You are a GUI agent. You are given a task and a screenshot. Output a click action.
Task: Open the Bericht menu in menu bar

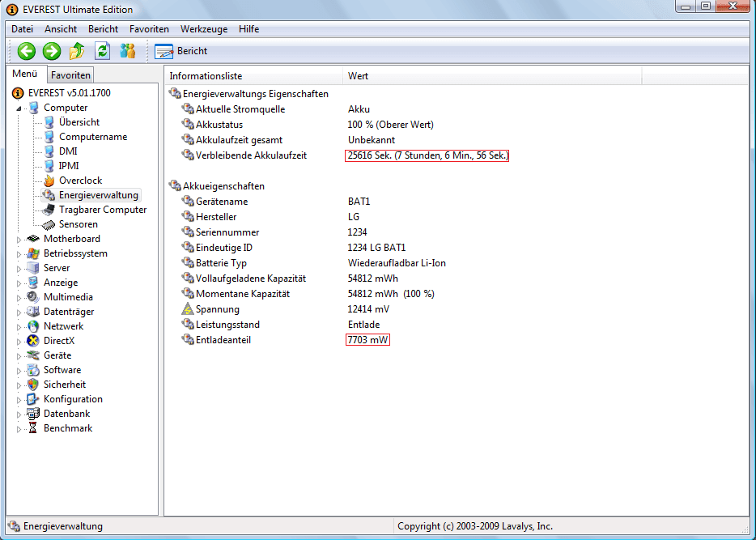103,29
